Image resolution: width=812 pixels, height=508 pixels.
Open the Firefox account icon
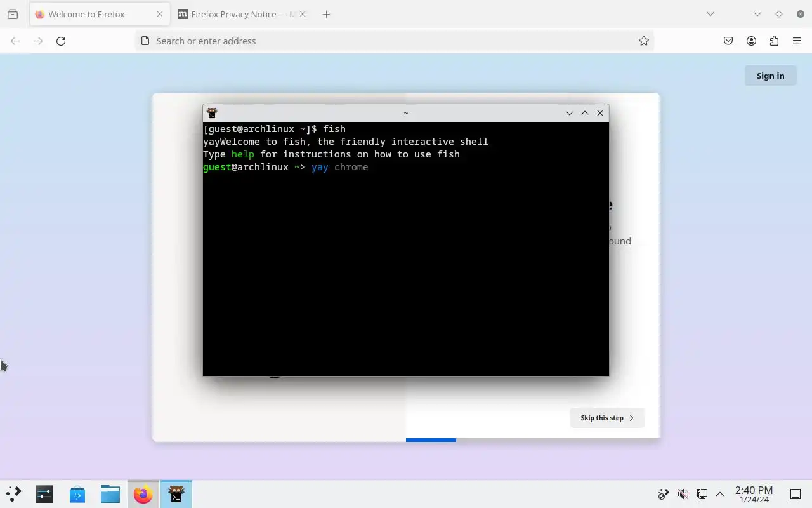[751, 41]
